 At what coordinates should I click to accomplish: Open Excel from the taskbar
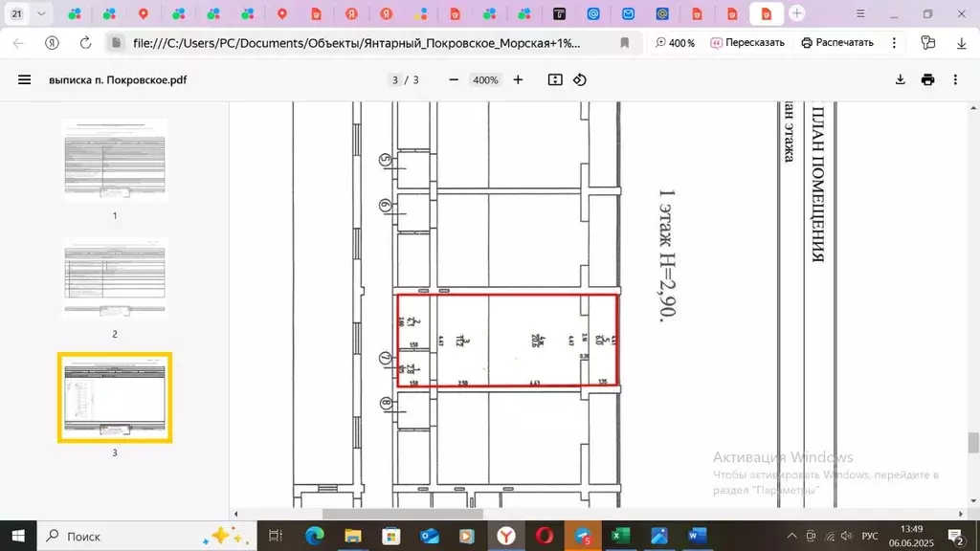pos(620,536)
